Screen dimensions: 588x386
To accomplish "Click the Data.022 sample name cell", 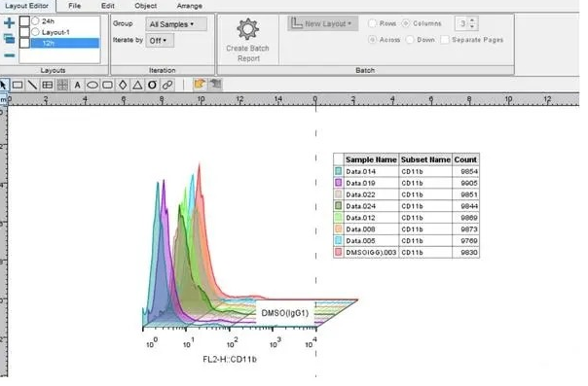I will pyautogui.click(x=371, y=194).
